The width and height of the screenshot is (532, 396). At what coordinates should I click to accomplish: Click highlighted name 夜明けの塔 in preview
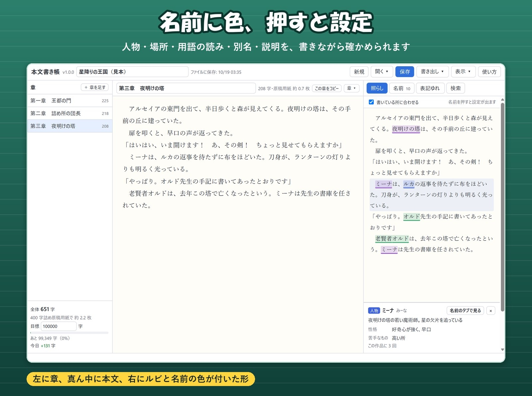[406, 129]
